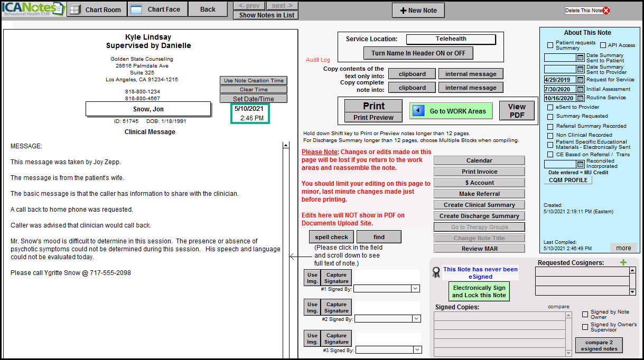This screenshot has width=644, height=360.
Task: Open the #2 Signed By dropdown
Action: [x=416, y=319]
